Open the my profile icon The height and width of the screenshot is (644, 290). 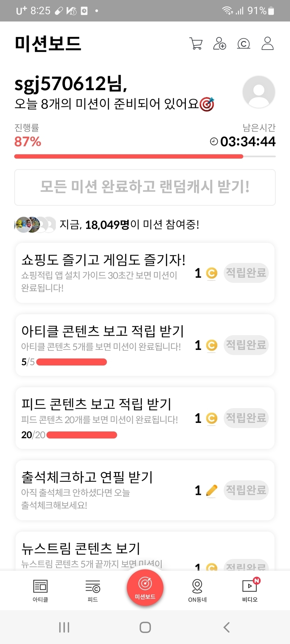click(x=268, y=44)
